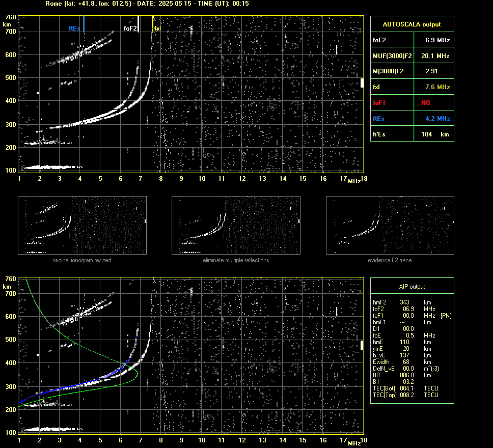
Task: Click the 'AUTOSCALA output' header
Action: pyautogui.click(x=412, y=24)
